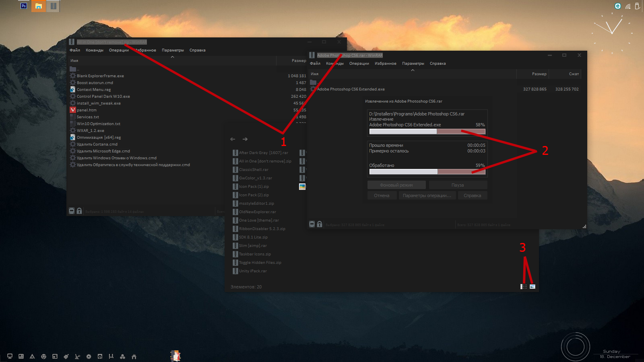Screen dimensions: 644x362
Task: Switch to File Explorer taskbar button
Action: tap(38, 6)
